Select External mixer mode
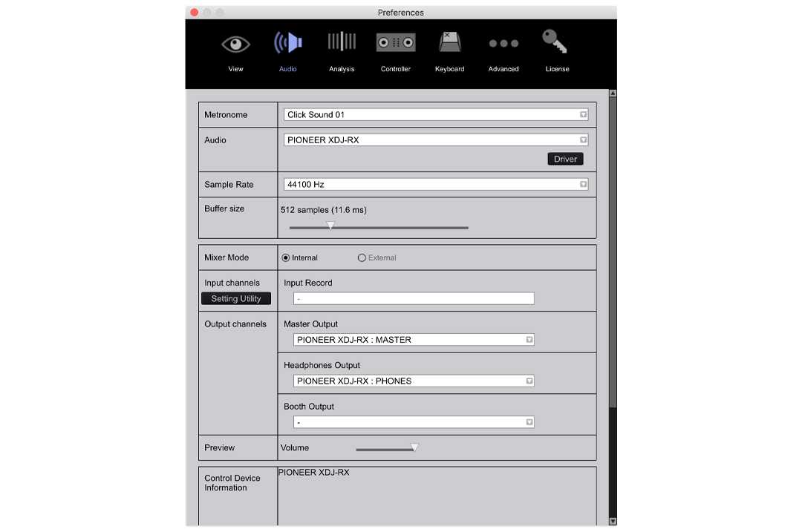802x532 pixels. click(x=362, y=258)
